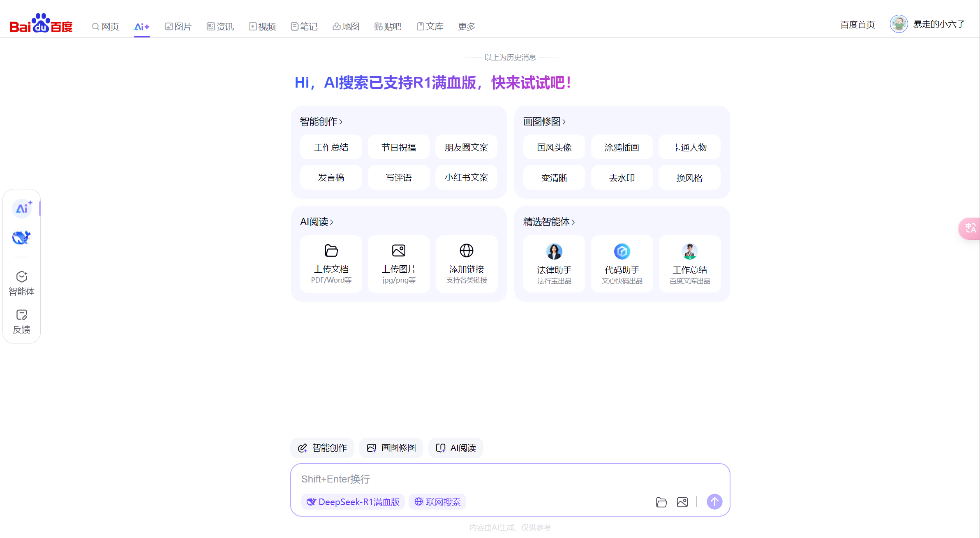This screenshot has width=980, height=538.
Task: Click the image upload icon in the input bar
Action: (x=682, y=502)
